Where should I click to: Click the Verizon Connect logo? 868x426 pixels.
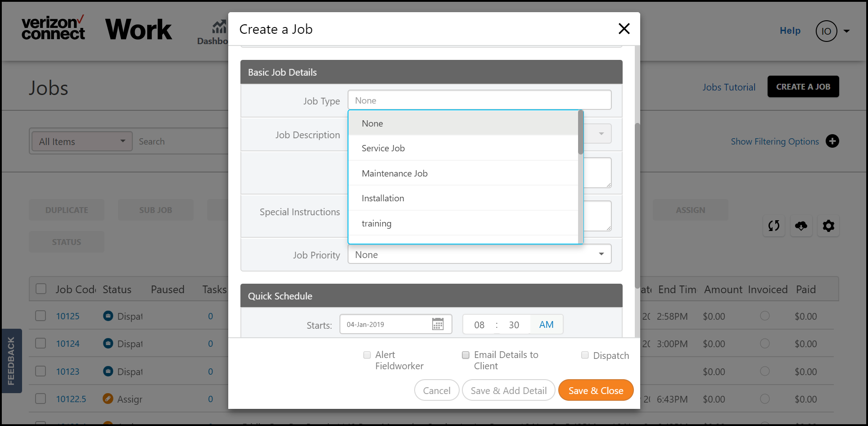coord(53,28)
